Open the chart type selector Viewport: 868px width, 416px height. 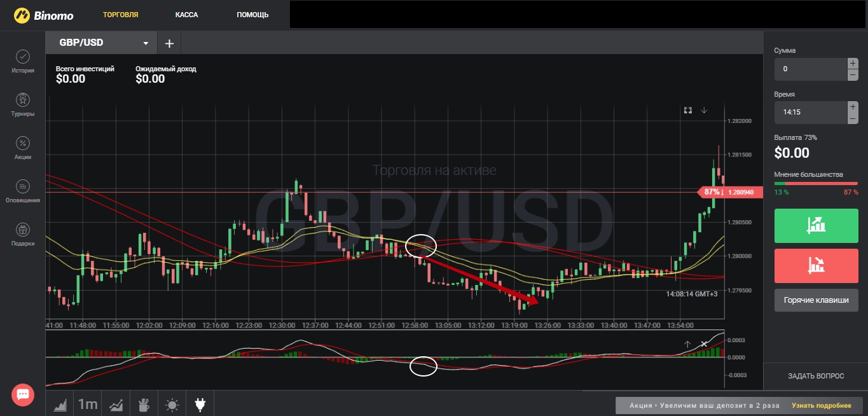[60, 404]
